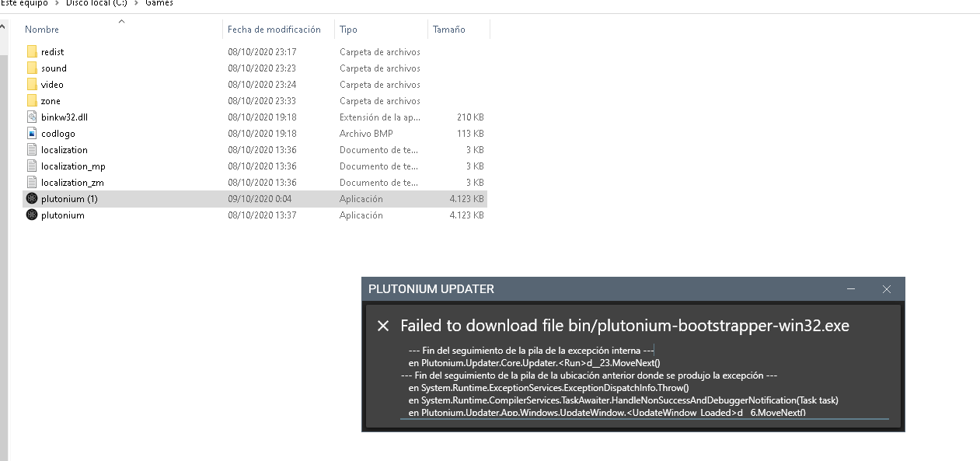Image resolution: width=980 pixels, height=461 pixels.
Task: Select the file name localization_zm
Action: tap(72, 183)
